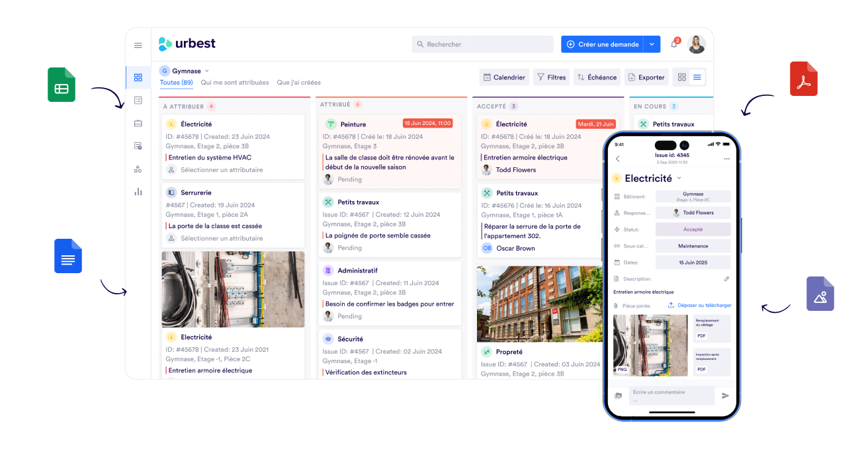868x463 pixels.
Task: Tap the three-dot more menu on phone
Action: [x=727, y=159]
